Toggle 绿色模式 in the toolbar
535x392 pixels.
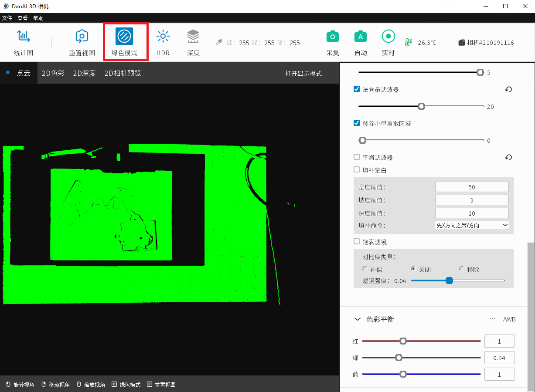tap(124, 37)
